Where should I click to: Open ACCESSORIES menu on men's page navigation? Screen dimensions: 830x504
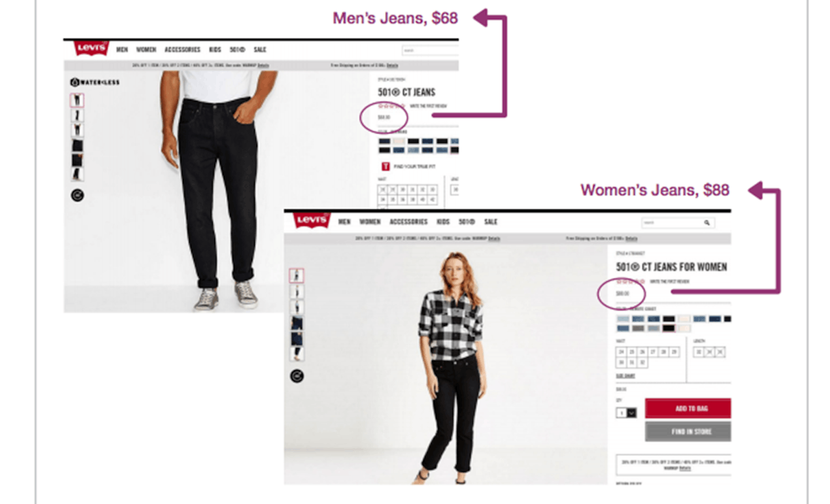(182, 50)
